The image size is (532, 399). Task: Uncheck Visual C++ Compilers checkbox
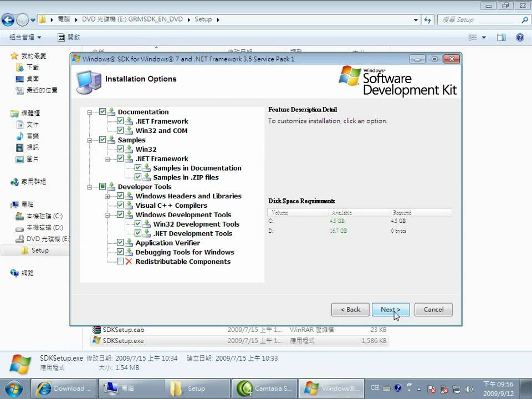pyautogui.click(x=120, y=205)
